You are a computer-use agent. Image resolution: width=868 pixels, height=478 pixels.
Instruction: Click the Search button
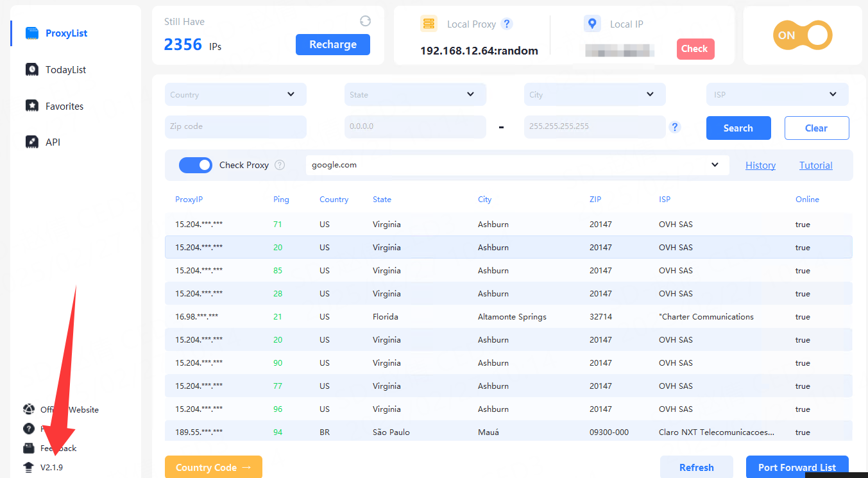(738, 128)
